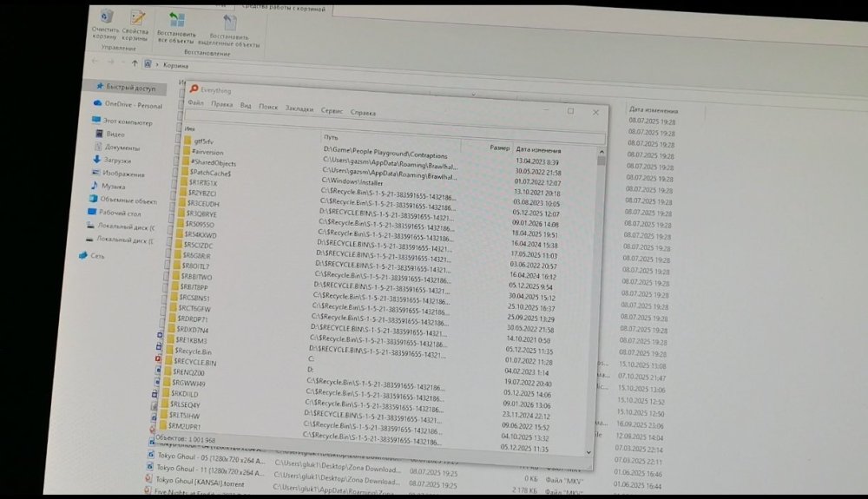Go up one level in Explorer
This screenshot has height=499, width=868.
pyautogui.click(x=135, y=63)
